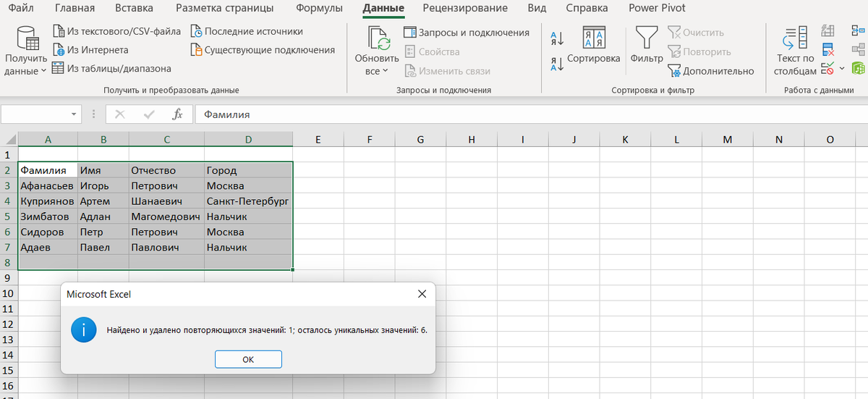Close the Microsoft Excel dialog
The width and height of the screenshot is (868, 399).
click(x=422, y=294)
